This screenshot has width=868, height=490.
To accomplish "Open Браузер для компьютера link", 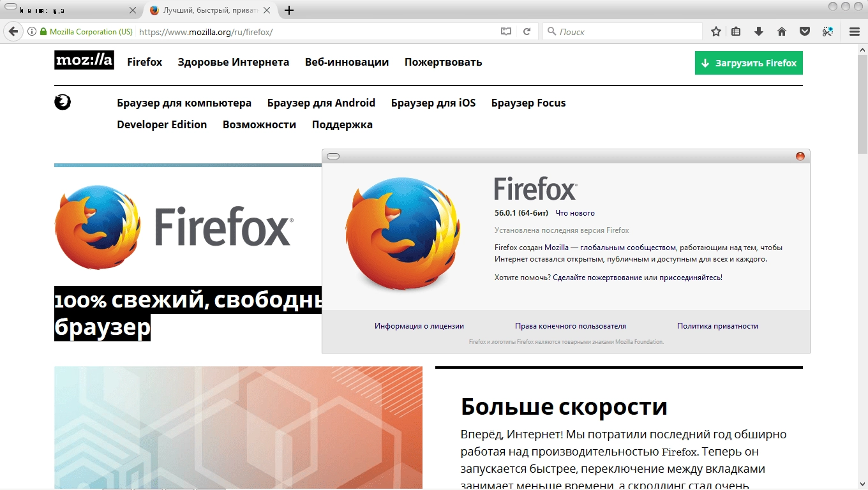I will [x=184, y=103].
